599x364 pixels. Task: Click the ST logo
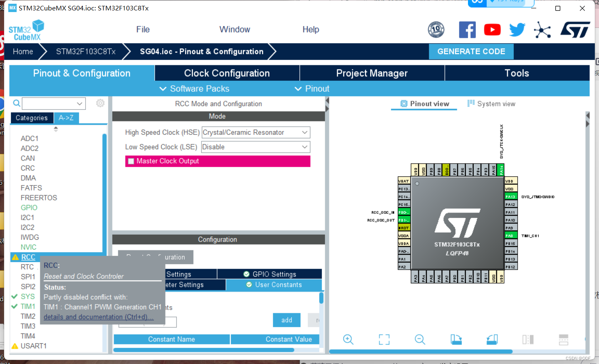pyautogui.click(x=575, y=30)
